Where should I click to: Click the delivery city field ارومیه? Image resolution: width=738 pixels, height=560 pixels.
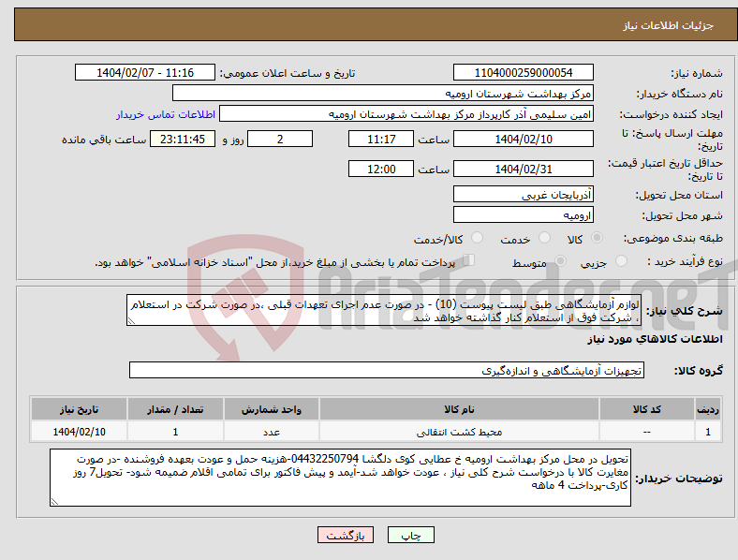click(523, 215)
